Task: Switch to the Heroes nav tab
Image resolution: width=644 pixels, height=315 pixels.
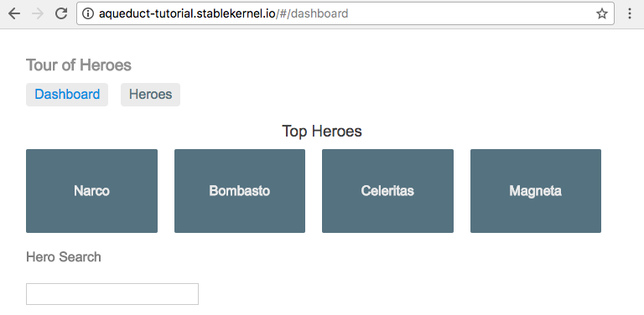Action: (x=150, y=95)
